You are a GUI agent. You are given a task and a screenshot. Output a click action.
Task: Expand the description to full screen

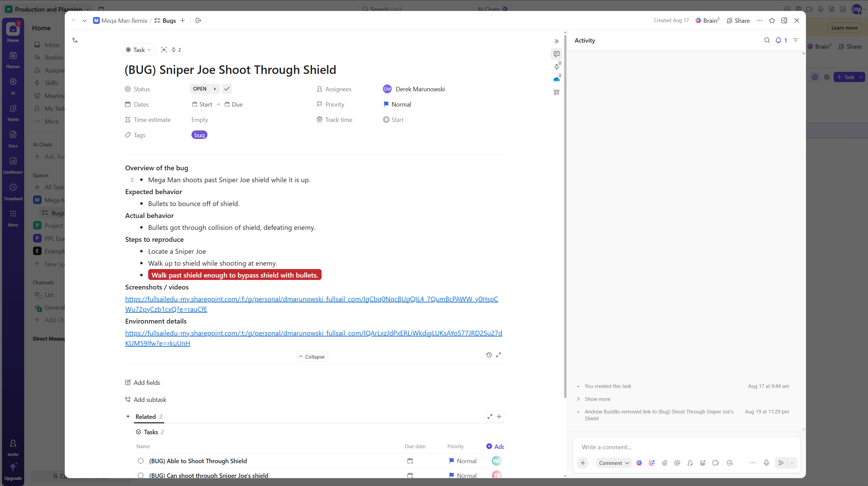click(x=498, y=355)
